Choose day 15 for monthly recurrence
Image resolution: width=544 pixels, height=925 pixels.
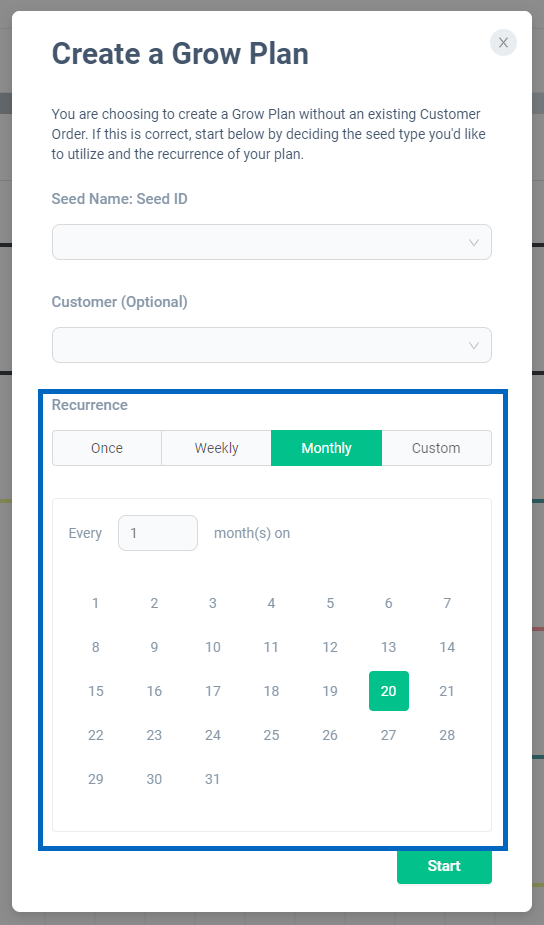point(96,691)
